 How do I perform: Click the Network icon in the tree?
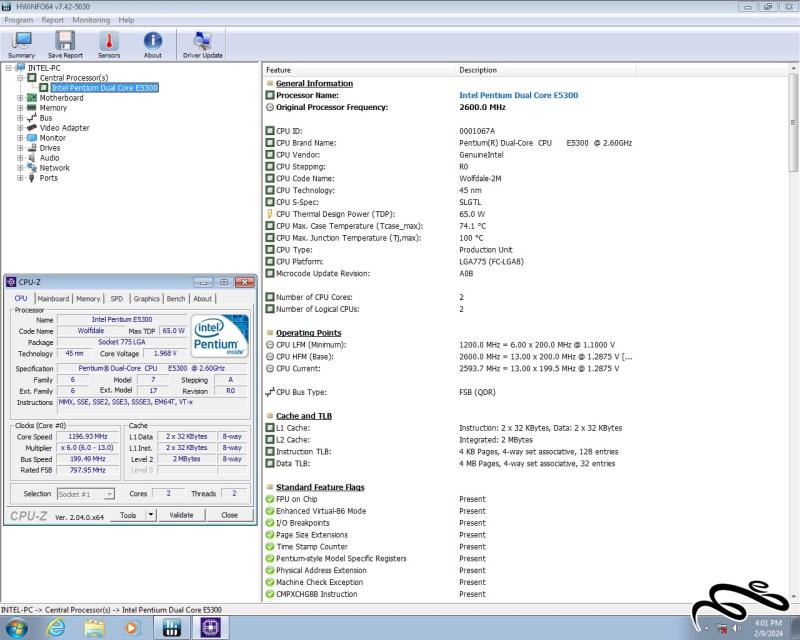[32, 167]
